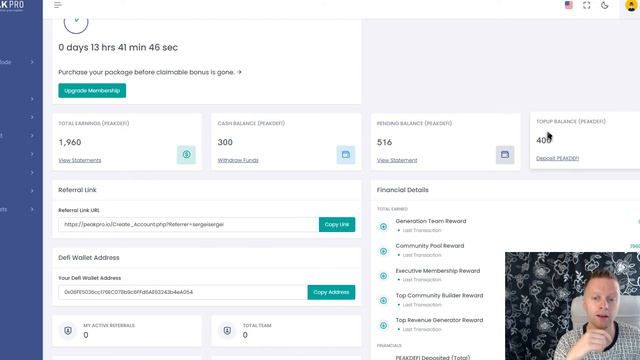Image resolution: width=640 pixels, height=360 pixels.
Task: Switch to dark mode with moon icon
Action: pyautogui.click(x=604, y=5)
